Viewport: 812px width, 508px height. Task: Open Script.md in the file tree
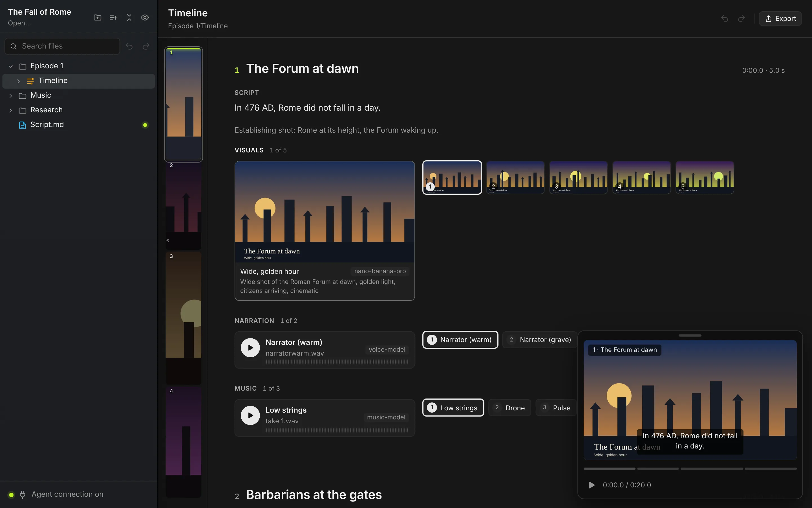[78, 125]
